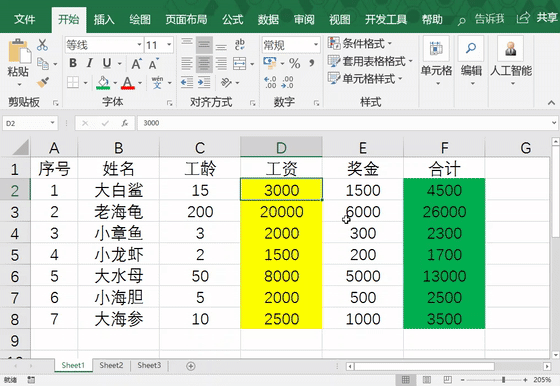Decrease indent

tap(187, 82)
